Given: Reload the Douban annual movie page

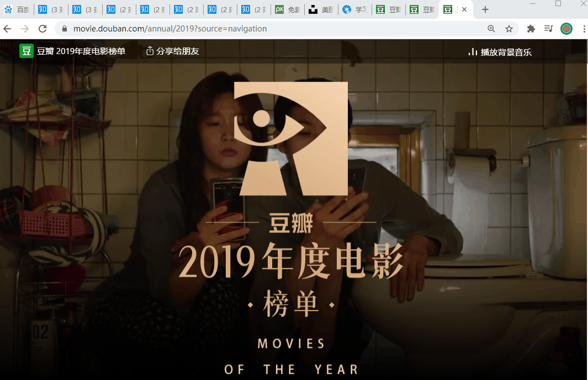Looking at the screenshot, I should pos(43,29).
